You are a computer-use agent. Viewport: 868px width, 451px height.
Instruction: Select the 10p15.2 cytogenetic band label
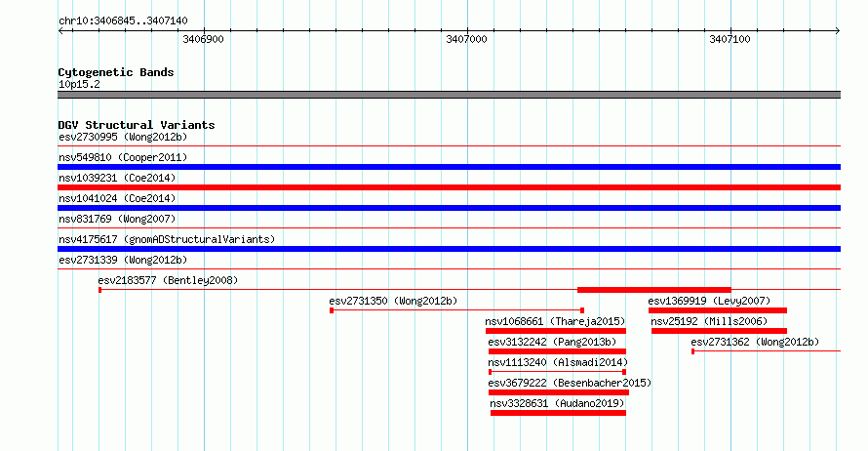79,84
